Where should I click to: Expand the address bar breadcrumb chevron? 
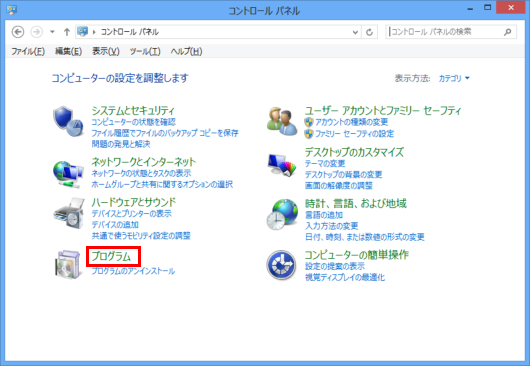coord(94,32)
